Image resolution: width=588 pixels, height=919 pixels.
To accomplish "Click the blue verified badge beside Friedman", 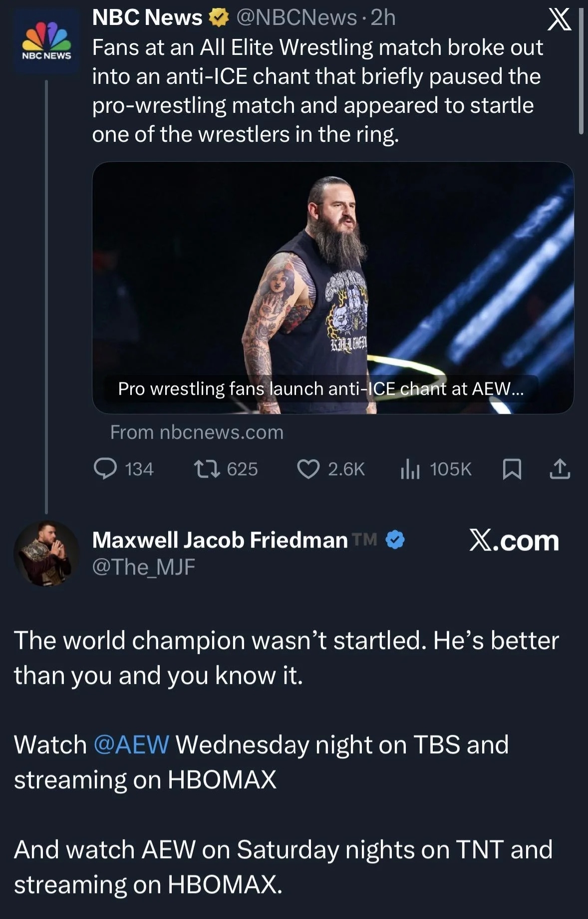I will (x=395, y=540).
